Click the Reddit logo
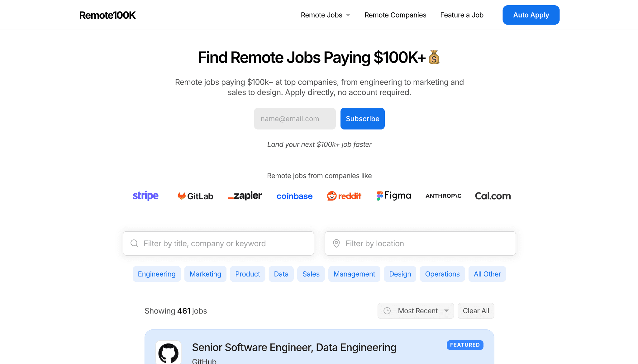The image size is (638, 364). click(344, 196)
